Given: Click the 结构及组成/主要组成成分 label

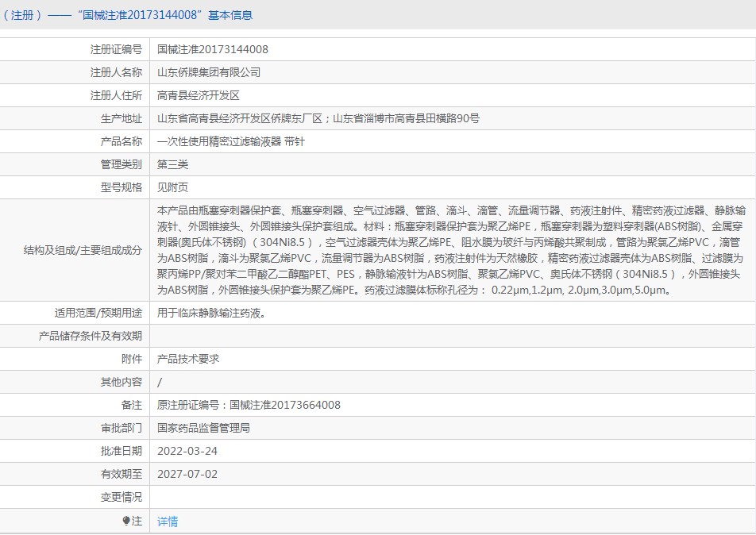Looking at the screenshot, I should 83,250.
